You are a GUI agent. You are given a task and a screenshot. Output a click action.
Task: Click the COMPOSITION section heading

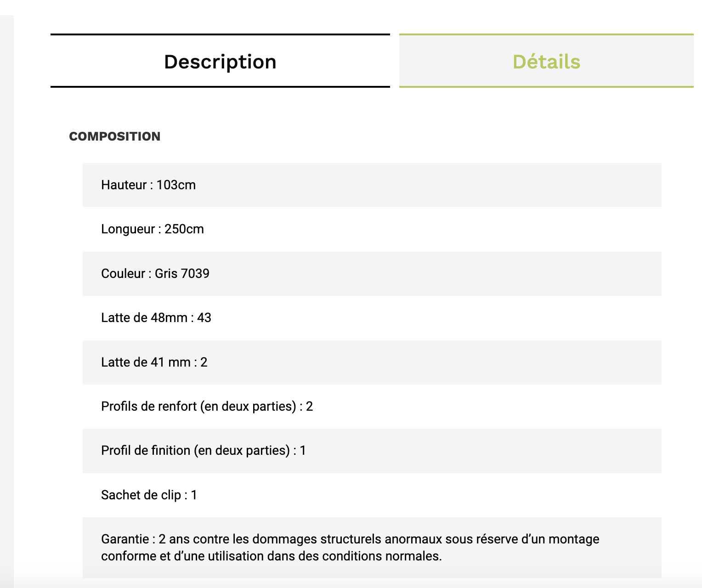(115, 136)
